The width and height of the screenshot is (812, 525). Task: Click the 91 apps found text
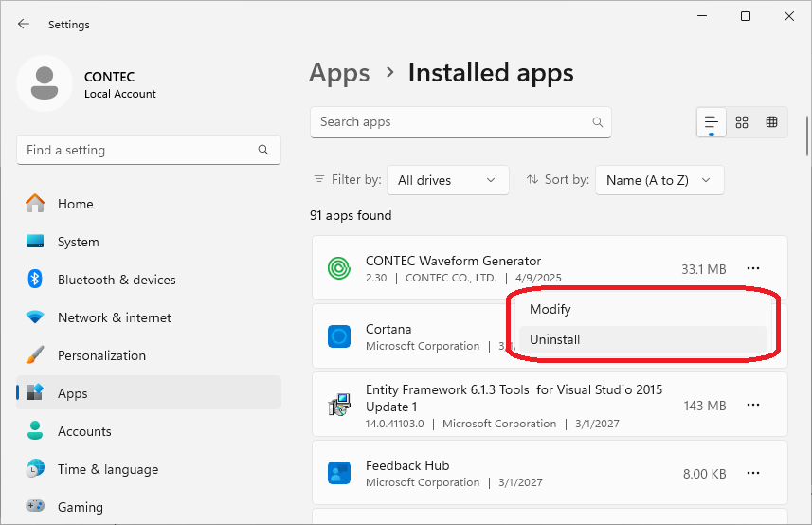click(351, 215)
